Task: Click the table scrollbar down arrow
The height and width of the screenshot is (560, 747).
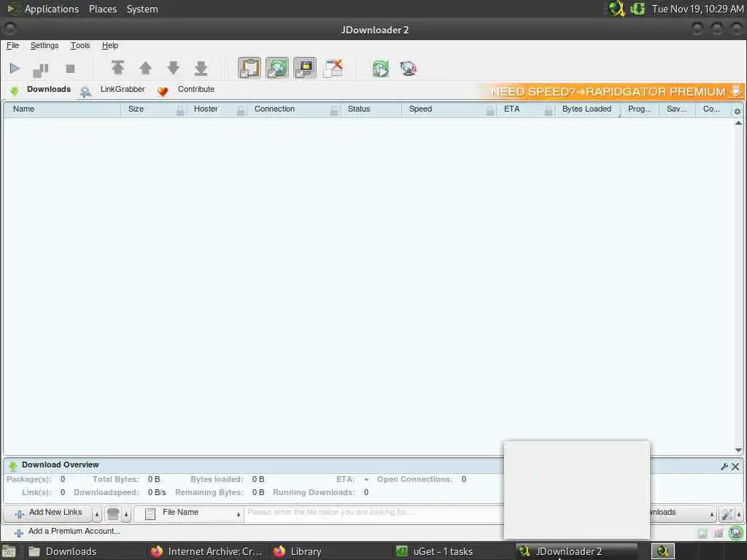Action: (x=738, y=450)
